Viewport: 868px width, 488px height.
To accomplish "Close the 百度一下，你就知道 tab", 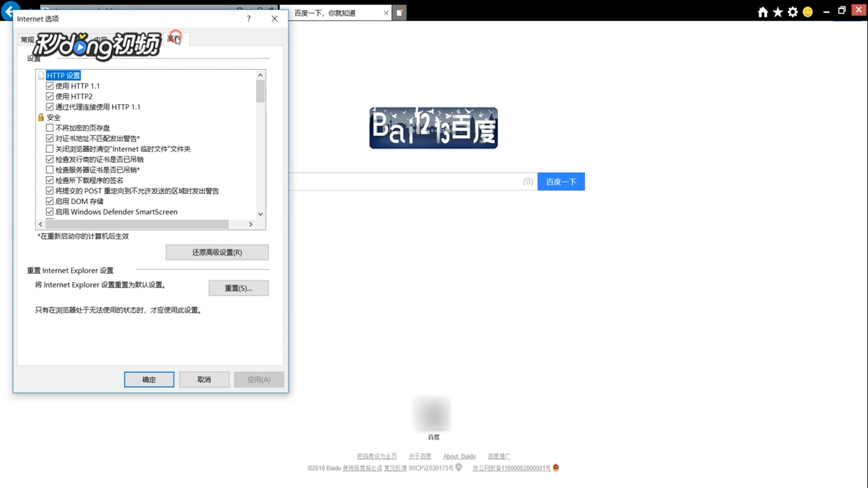I will 386,13.
